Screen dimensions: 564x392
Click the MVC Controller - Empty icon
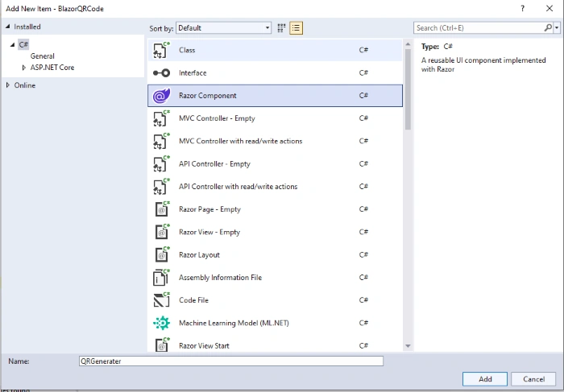tap(161, 118)
